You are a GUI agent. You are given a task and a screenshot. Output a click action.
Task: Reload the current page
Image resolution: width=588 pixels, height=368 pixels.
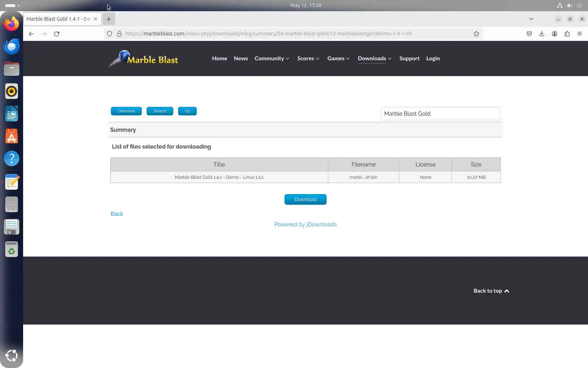pyautogui.click(x=57, y=34)
